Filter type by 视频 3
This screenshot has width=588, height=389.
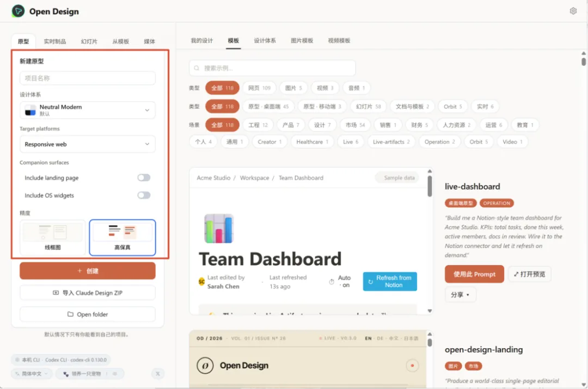point(324,88)
